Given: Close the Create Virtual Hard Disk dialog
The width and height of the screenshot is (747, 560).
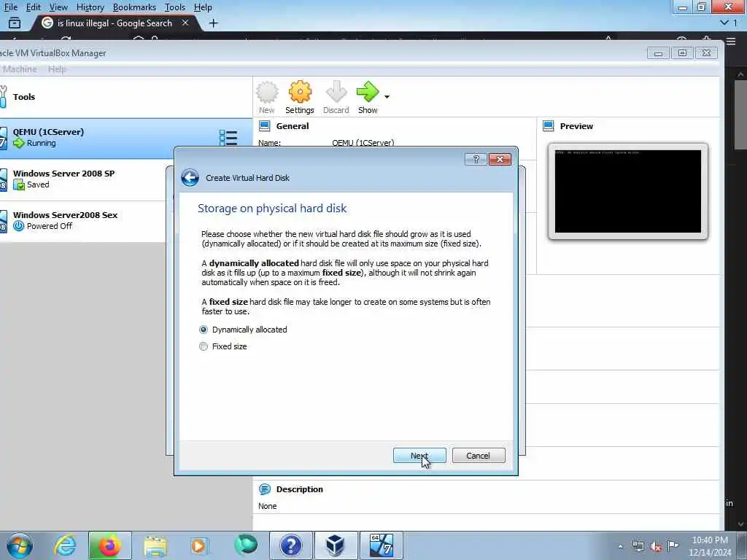Looking at the screenshot, I should pos(500,159).
